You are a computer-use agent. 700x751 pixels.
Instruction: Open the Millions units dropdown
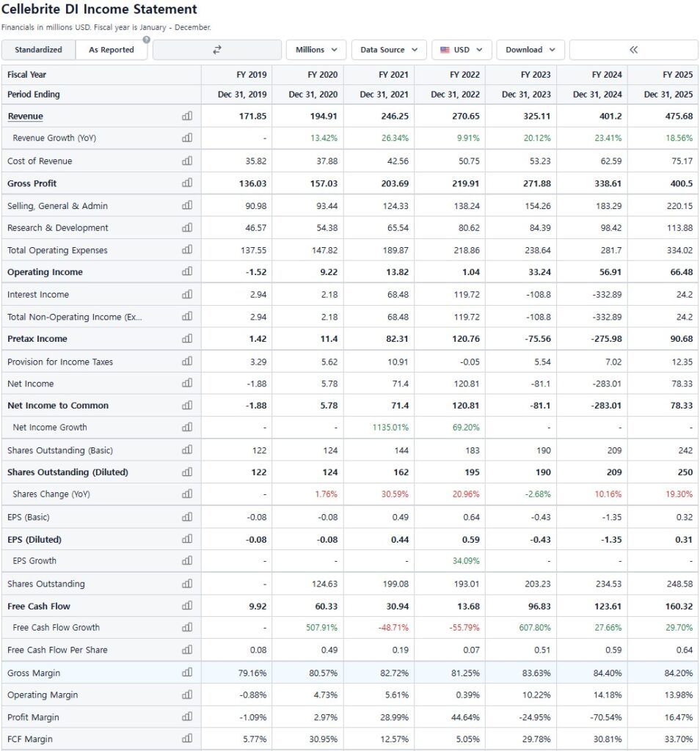coord(316,50)
